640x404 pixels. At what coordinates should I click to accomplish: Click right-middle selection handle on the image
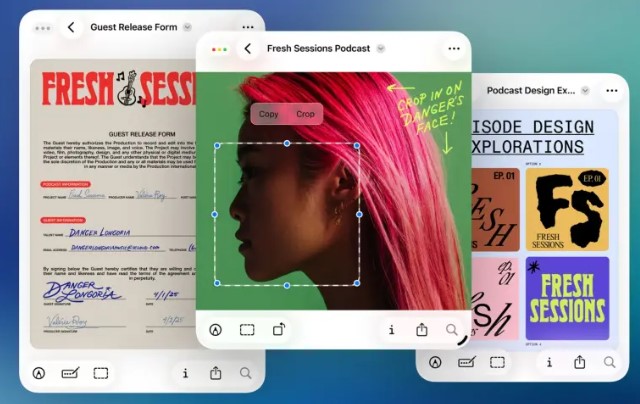(x=359, y=214)
